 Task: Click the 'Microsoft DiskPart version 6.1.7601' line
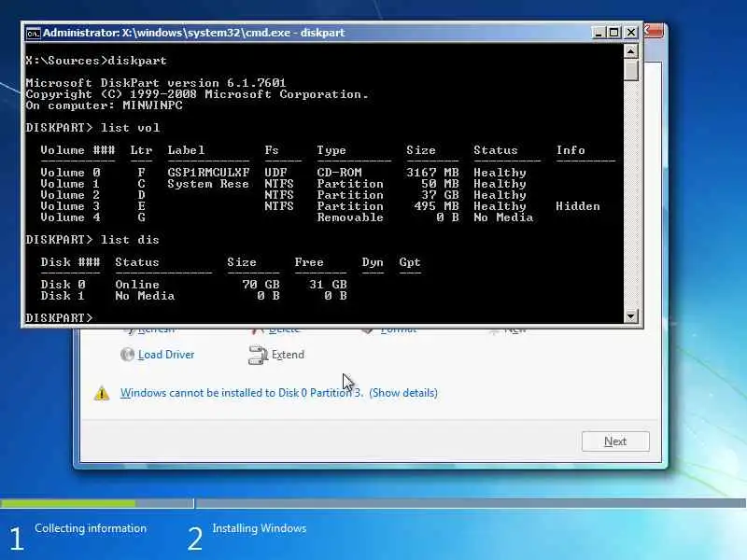[x=156, y=83]
